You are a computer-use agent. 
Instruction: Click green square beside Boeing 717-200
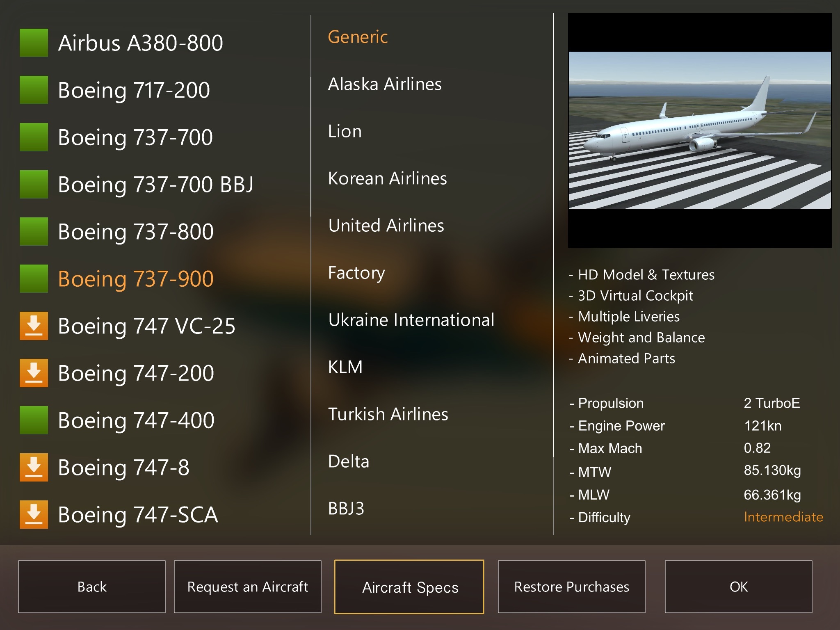(x=34, y=90)
